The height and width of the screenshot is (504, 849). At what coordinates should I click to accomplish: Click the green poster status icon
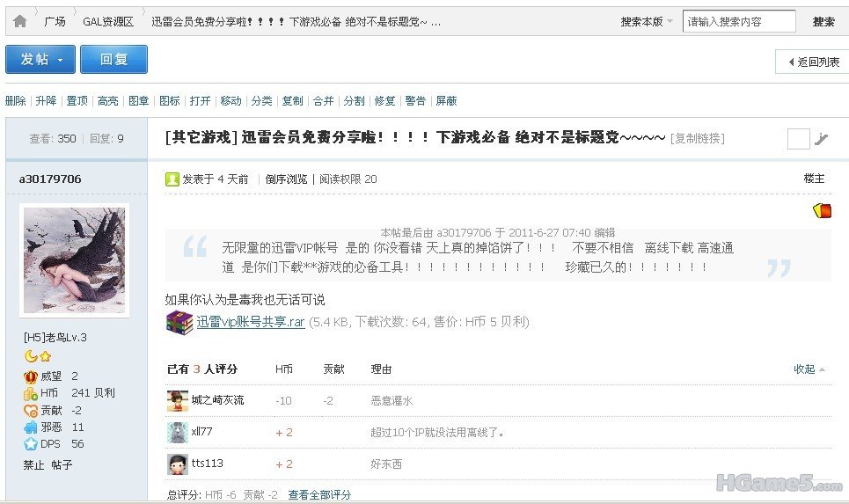[x=172, y=179]
